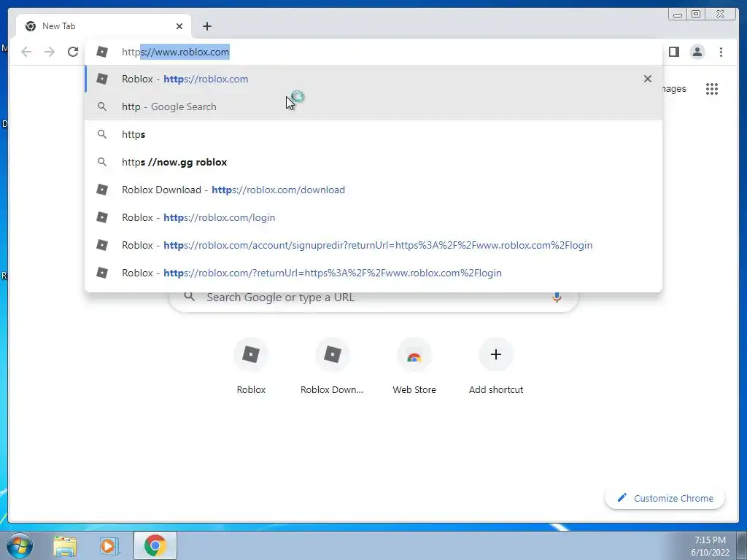Viewport: 747px width, 560px height.
Task: Click the address bar URL text
Action: (x=175, y=52)
